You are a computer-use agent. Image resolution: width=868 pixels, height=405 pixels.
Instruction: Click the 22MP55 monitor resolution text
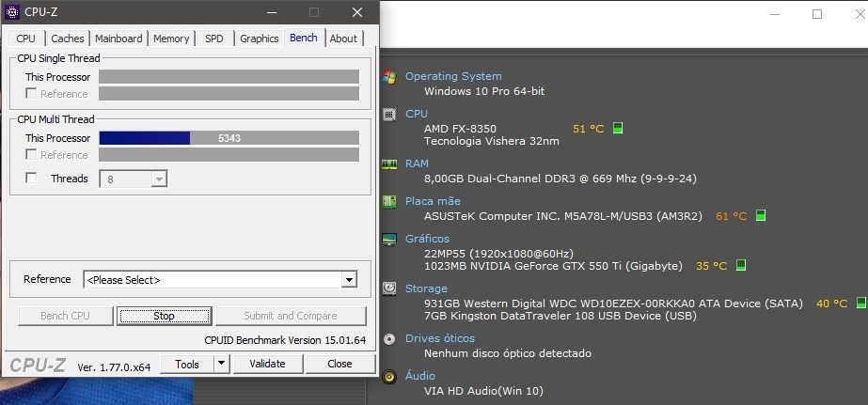[498, 254]
